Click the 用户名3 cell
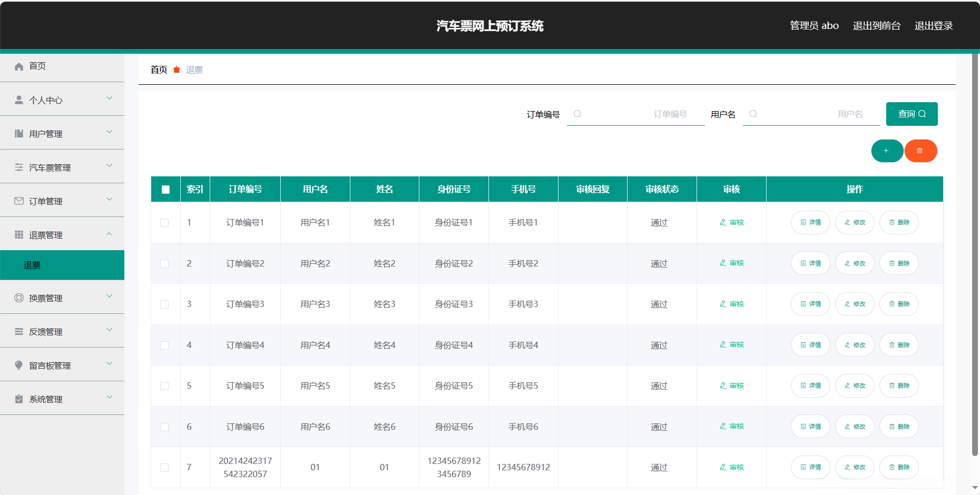 (315, 304)
